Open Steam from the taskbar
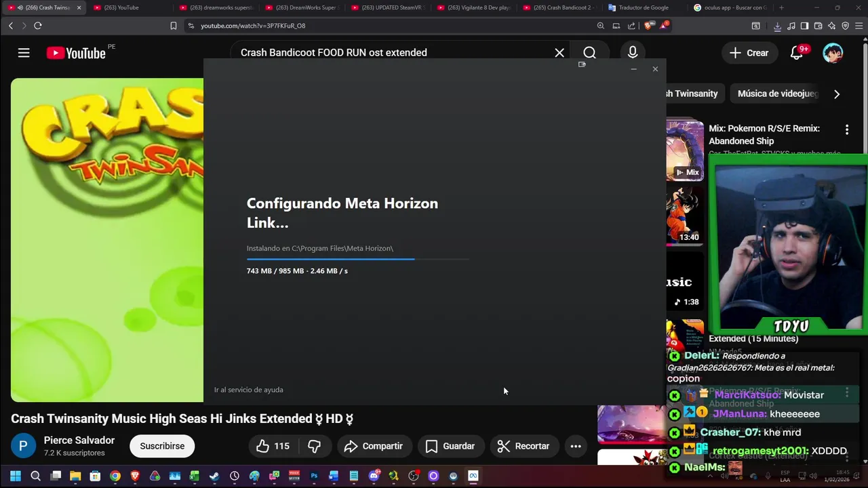Viewport: 868px width, 488px height. (x=214, y=476)
